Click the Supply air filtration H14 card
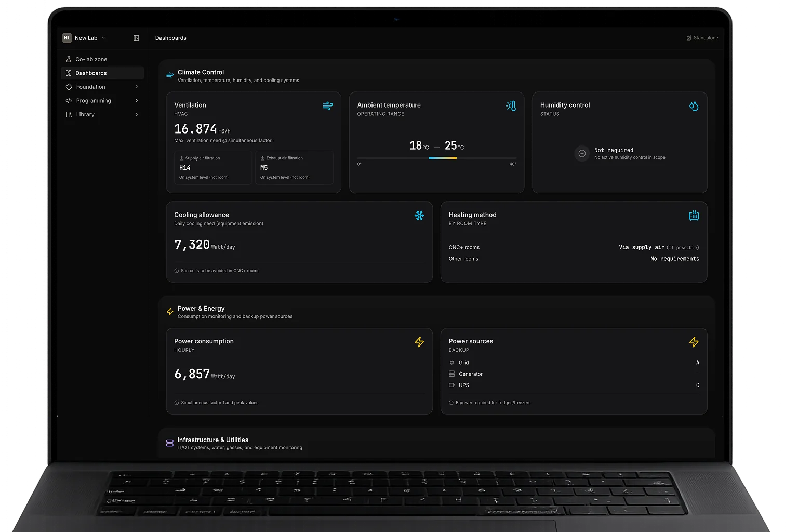 213,168
